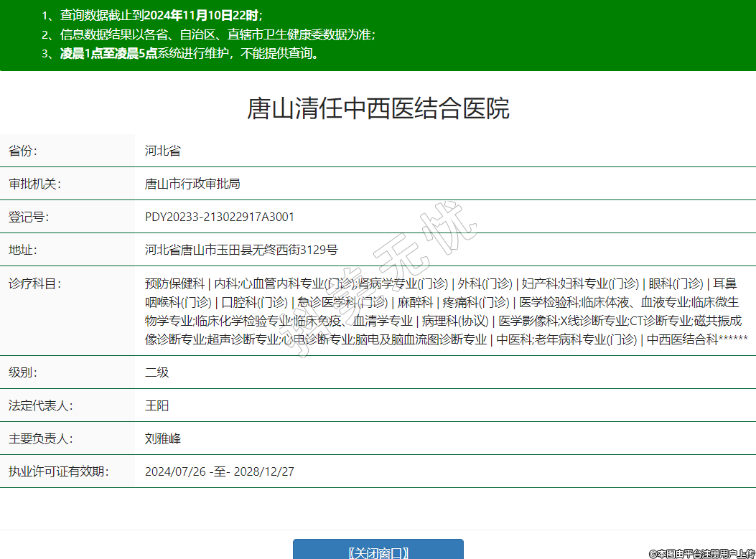Click the 【关闭窗口】 close window button
Viewport: 756px width, 559px height.
click(378, 550)
